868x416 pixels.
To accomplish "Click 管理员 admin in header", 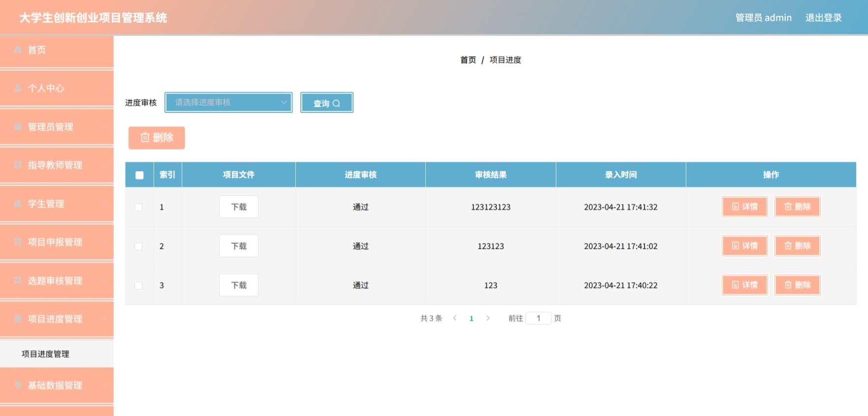I will tap(763, 18).
